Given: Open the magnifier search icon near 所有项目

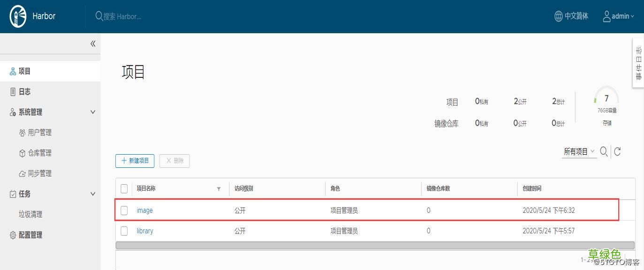Looking at the screenshot, I should [x=604, y=151].
